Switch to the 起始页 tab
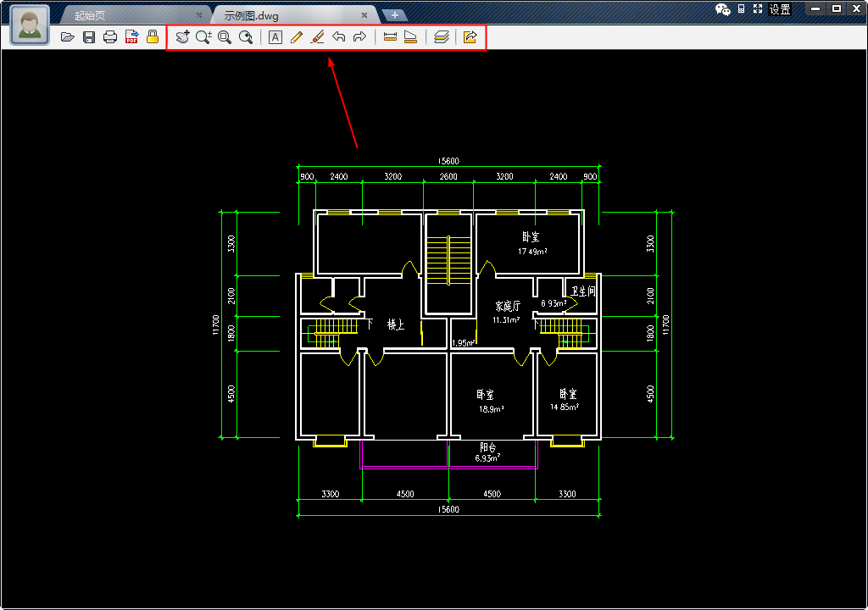The width and height of the screenshot is (868, 610). pos(90,15)
